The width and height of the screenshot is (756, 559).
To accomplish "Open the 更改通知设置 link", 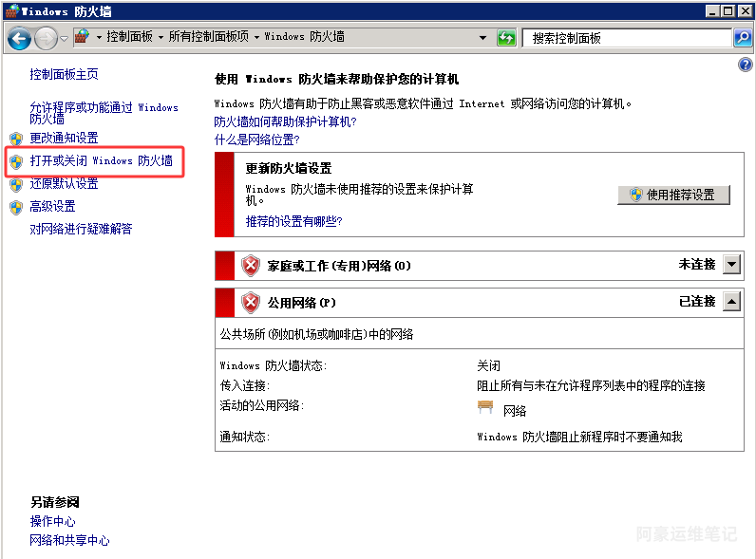I will point(64,138).
